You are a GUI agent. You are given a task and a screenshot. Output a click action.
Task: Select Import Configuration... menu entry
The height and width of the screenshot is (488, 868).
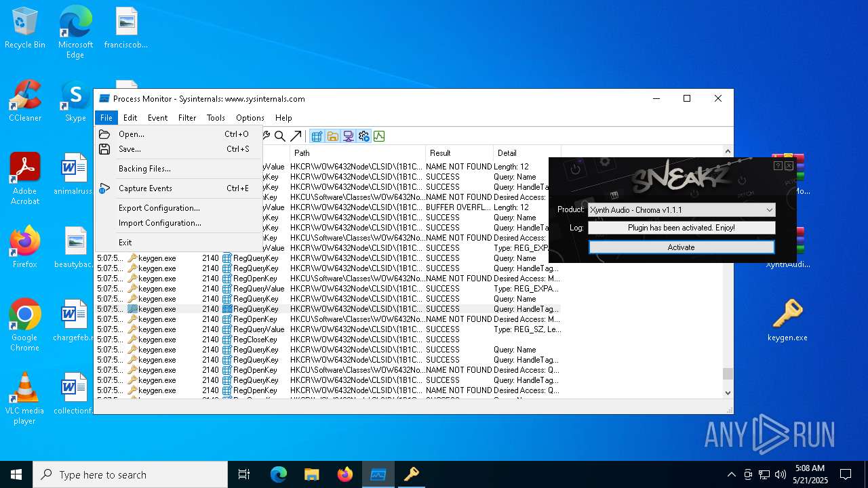pyautogui.click(x=178, y=223)
